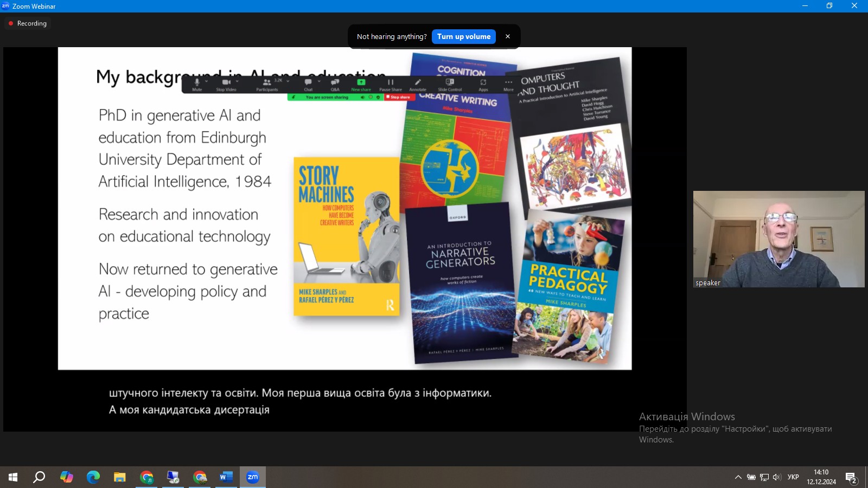
Task: Click the red Stop share button
Action: tap(400, 97)
